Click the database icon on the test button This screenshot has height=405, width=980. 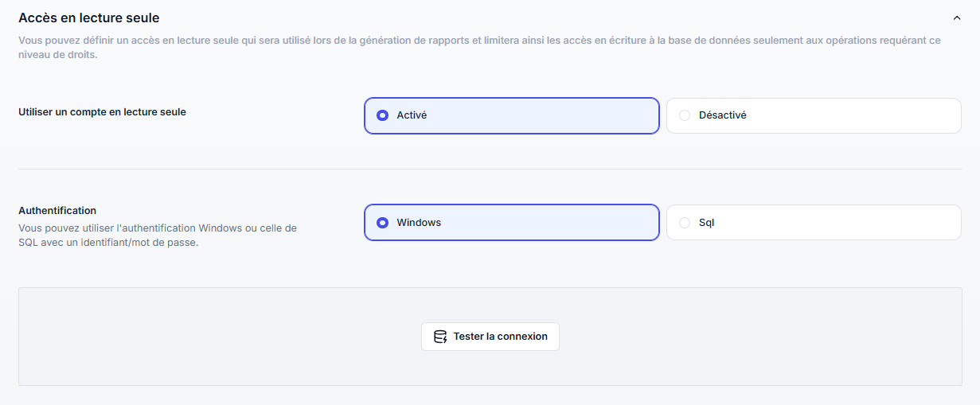(x=439, y=337)
